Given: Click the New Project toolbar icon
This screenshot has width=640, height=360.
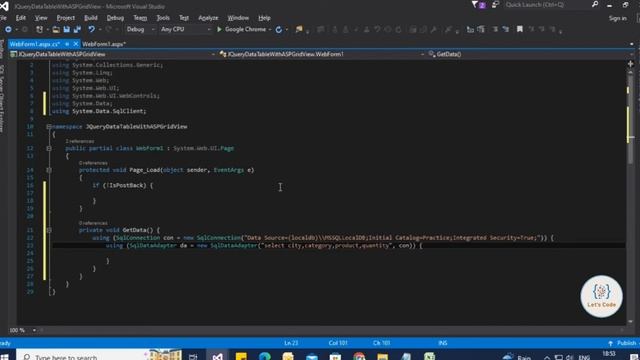Looking at the screenshot, I should (x=39, y=29).
